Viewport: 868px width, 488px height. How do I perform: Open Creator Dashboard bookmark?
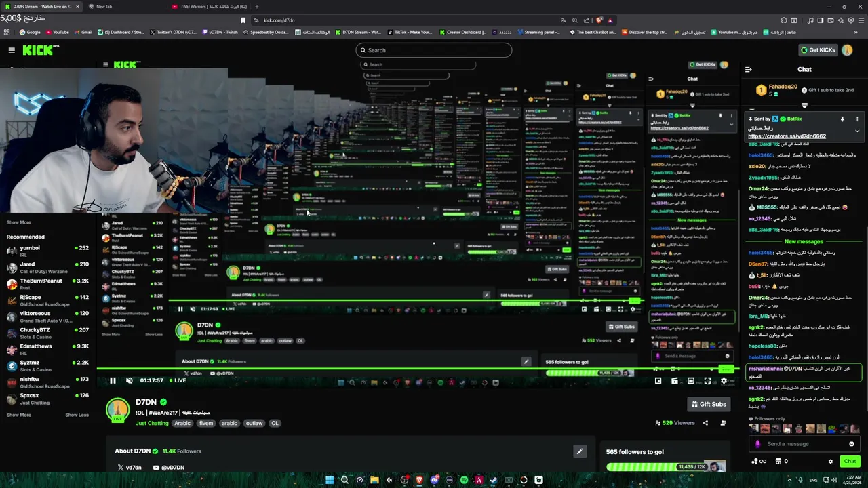coord(463,32)
